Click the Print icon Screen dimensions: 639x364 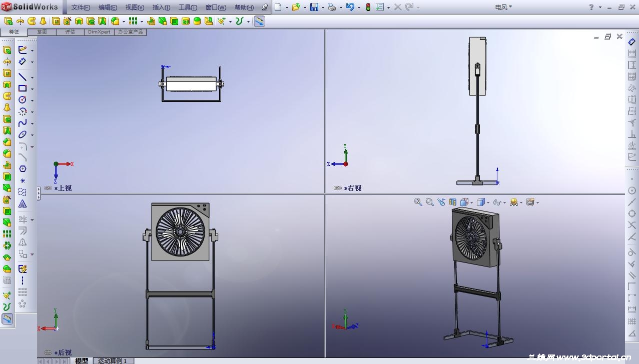[332, 7]
